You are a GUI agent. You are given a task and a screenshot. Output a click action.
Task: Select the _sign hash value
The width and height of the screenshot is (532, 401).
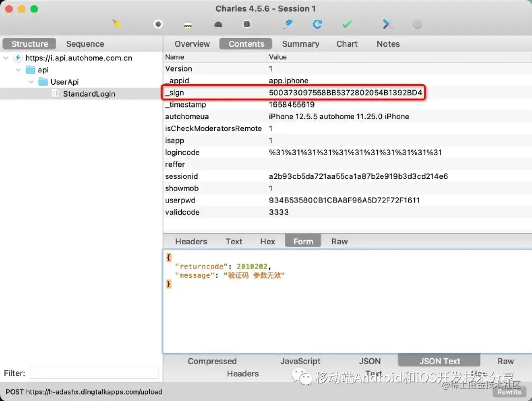345,93
